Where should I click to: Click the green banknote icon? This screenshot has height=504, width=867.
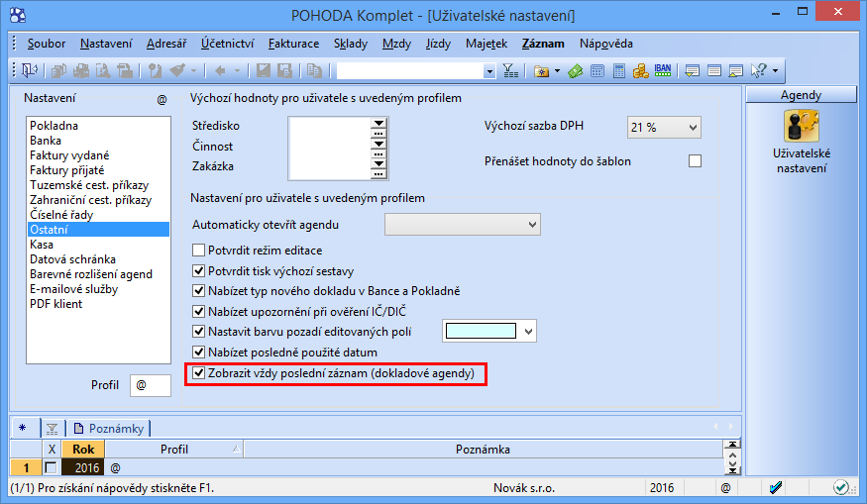tap(576, 70)
